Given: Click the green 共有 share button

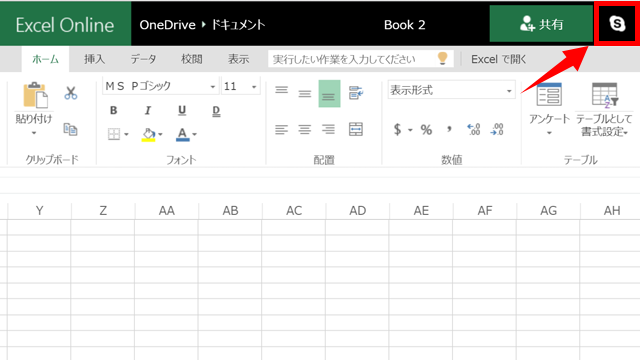Looking at the screenshot, I should [x=541, y=24].
